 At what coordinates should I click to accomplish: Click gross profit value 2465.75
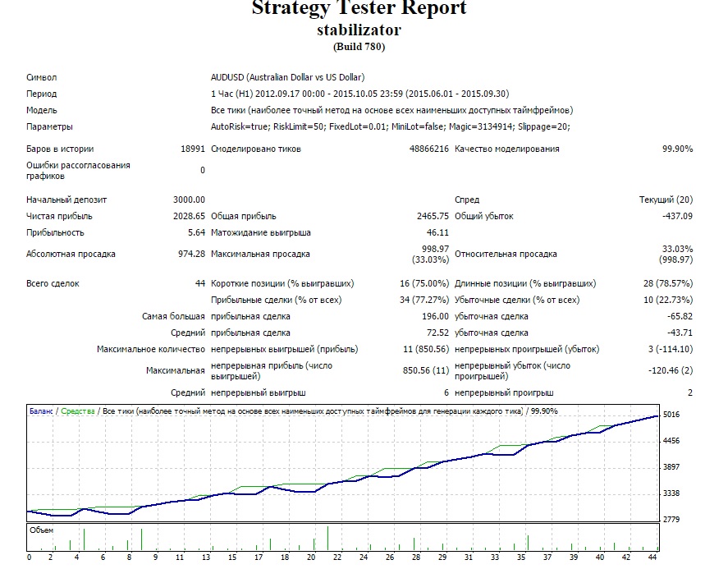pos(433,217)
